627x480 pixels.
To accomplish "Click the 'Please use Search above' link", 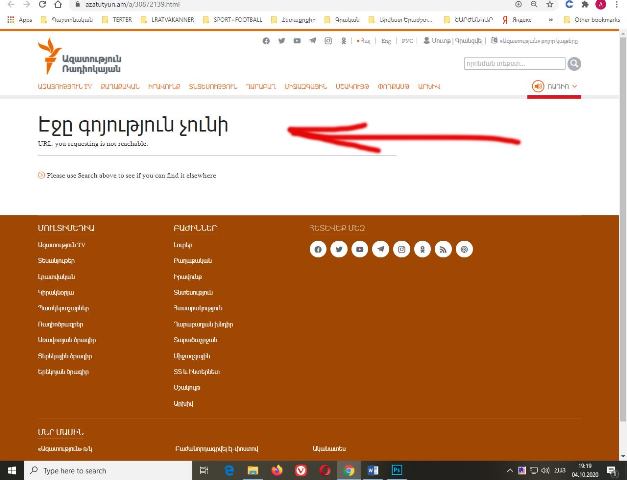I will (x=130, y=175).
